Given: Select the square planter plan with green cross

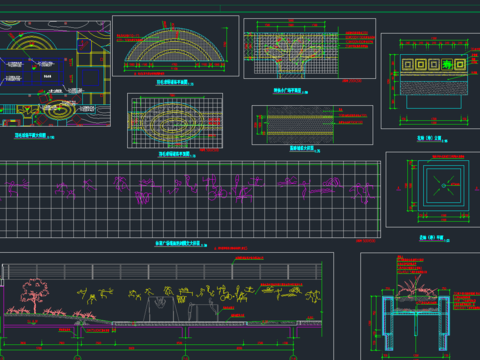Looking at the screenshot, I should [443, 186].
